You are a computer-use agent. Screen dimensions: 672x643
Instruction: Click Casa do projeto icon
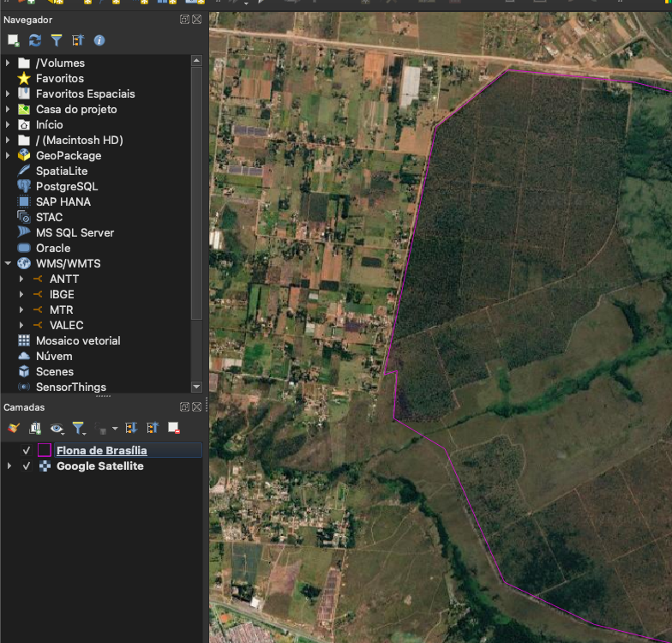24,110
